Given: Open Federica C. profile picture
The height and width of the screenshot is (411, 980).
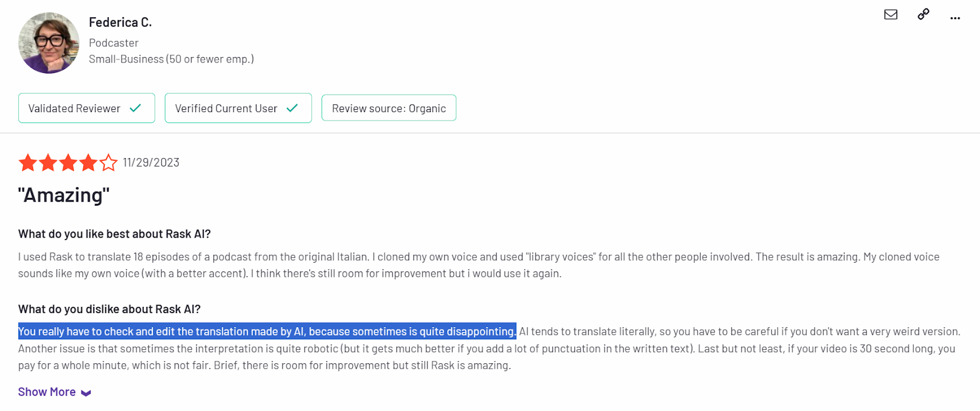Looking at the screenshot, I should click(48, 43).
